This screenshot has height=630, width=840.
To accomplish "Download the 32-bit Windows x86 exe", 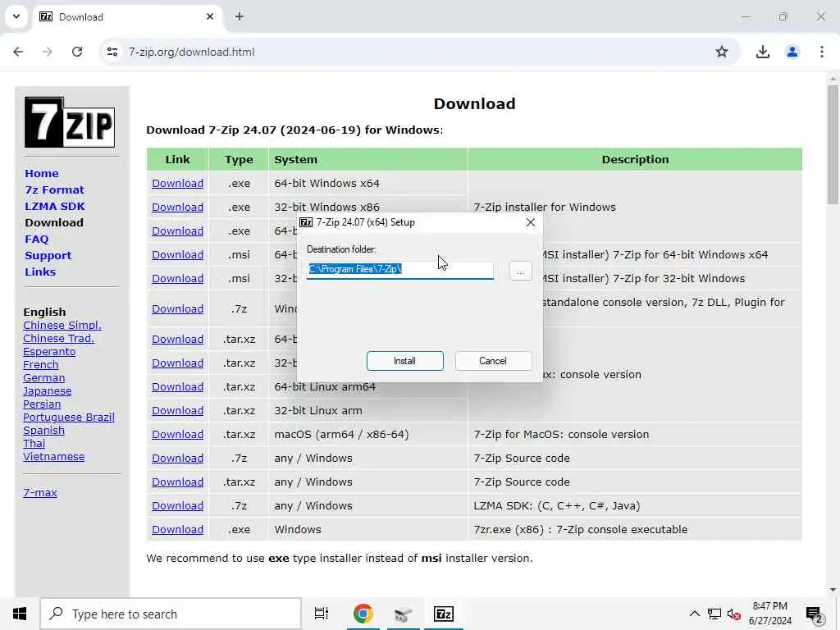I will (177, 207).
